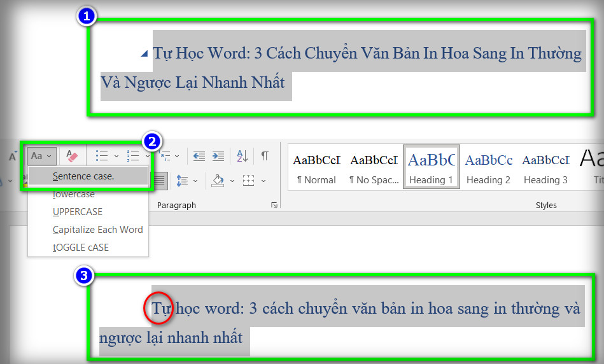This screenshot has height=364, width=604.
Task: Apply the No Spacing style
Action: 374,167
